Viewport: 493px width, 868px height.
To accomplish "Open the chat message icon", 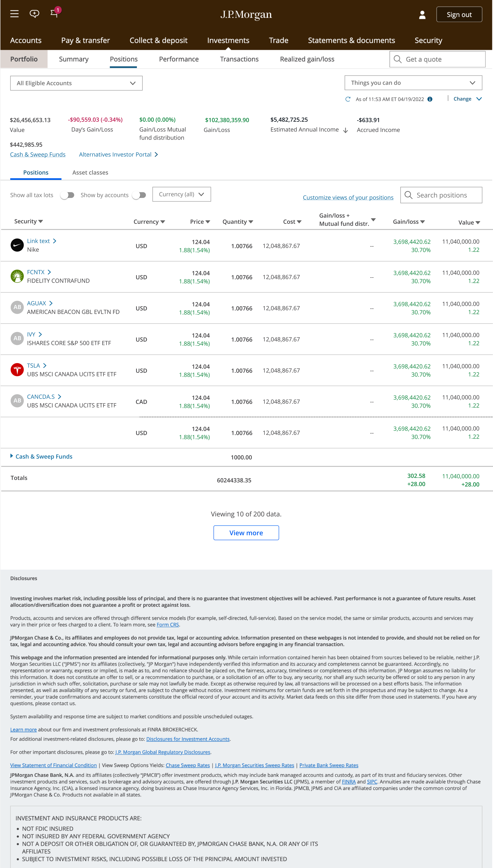I will click(x=34, y=14).
